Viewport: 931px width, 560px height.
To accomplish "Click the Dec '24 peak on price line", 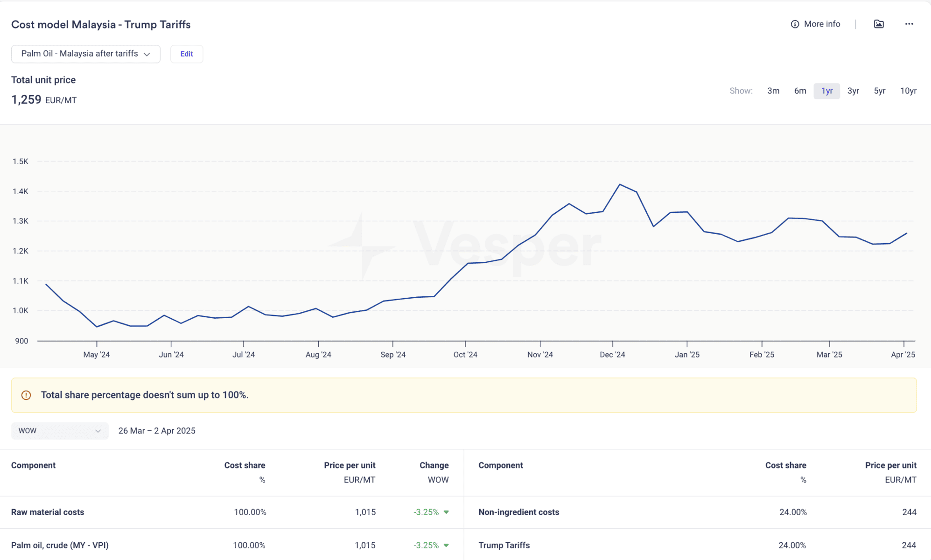I will point(620,185).
